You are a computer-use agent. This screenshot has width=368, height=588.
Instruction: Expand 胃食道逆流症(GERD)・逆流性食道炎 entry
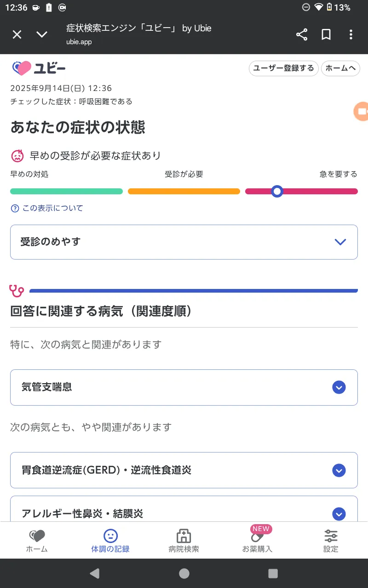(184, 470)
